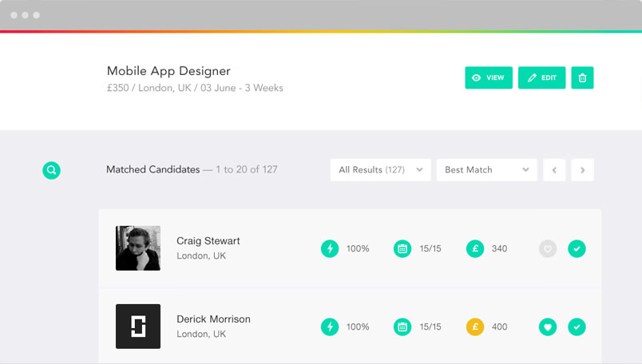Go to previous page of candidates

tap(554, 170)
